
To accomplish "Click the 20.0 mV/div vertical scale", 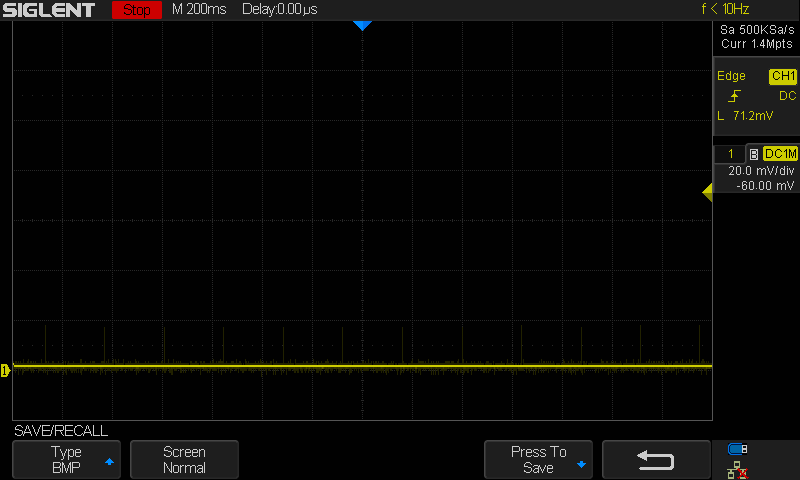I will click(x=761, y=171).
